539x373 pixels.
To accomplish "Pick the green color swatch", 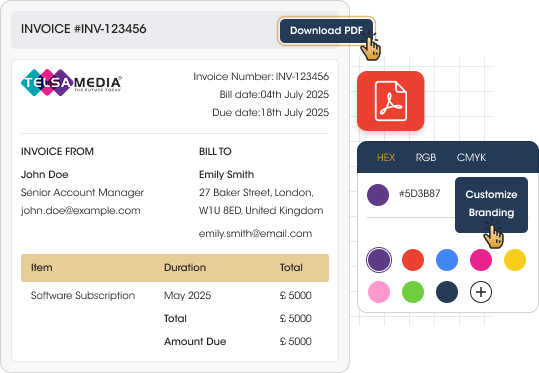I will tap(412, 292).
